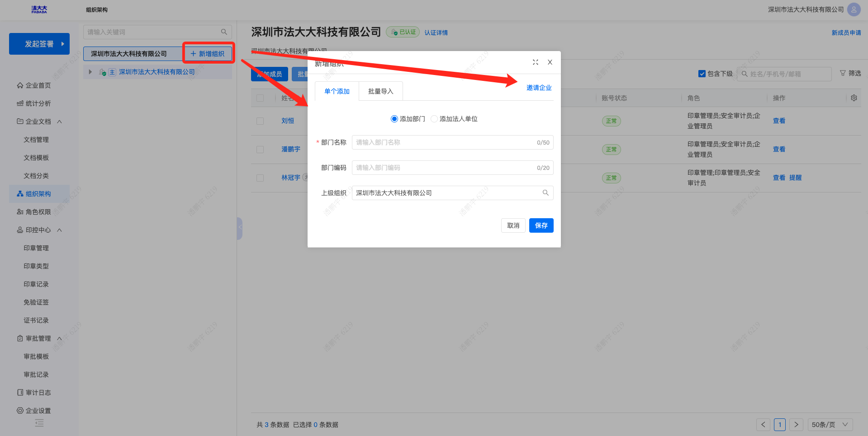The height and width of the screenshot is (436, 868).
Task: Click the 发起签署 button
Action: 39,44
